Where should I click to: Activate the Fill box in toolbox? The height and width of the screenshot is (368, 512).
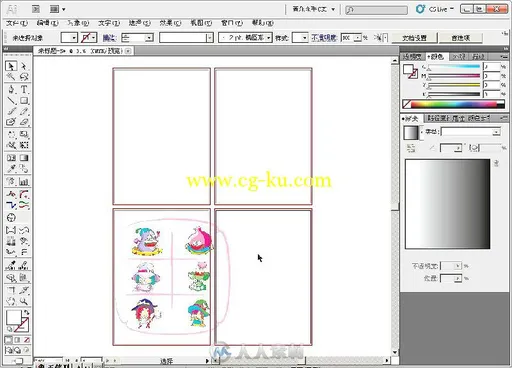[13, 317]
